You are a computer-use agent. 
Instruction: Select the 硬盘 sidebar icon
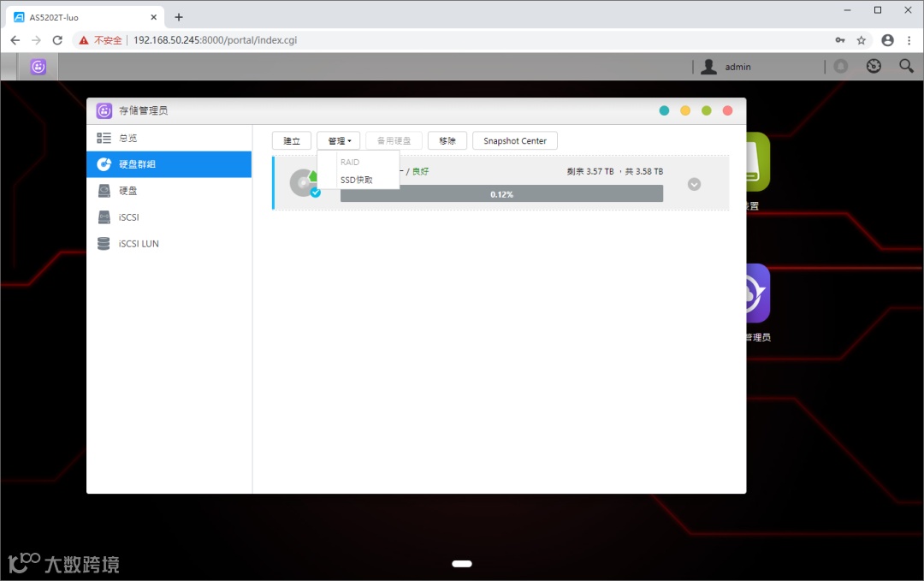[104, 190]
